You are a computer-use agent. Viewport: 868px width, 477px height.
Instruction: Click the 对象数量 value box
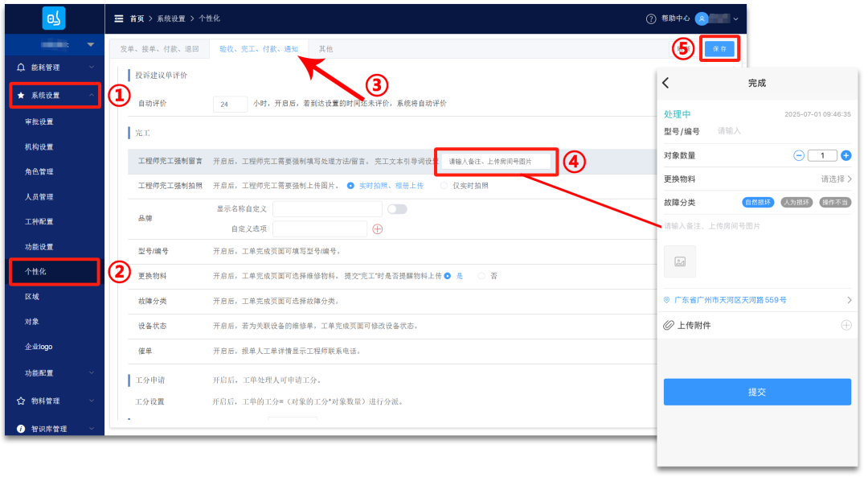point(822,156)
